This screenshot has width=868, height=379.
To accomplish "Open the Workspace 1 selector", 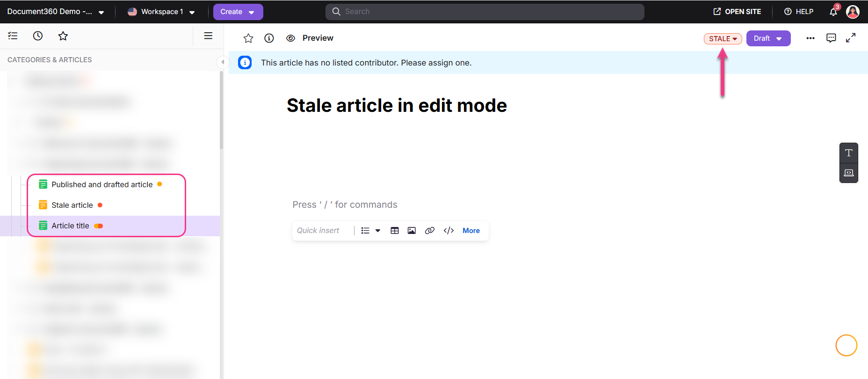I will [x=161, y=12].
